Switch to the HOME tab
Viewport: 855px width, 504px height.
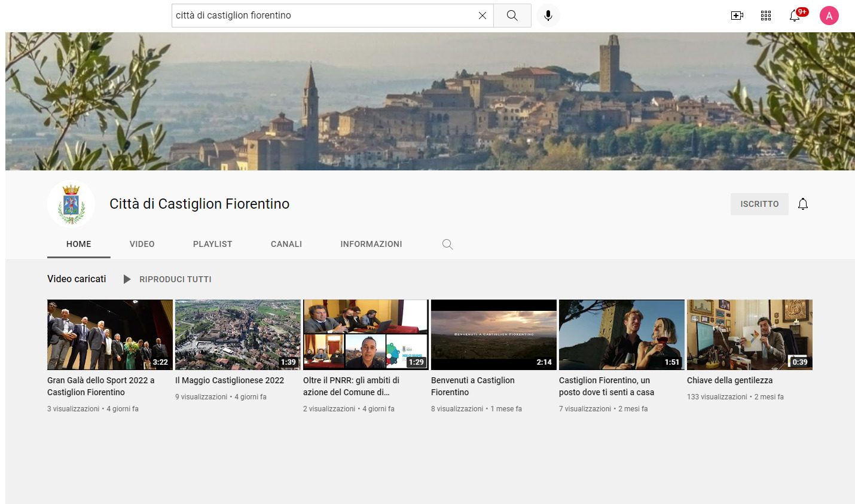79,244
